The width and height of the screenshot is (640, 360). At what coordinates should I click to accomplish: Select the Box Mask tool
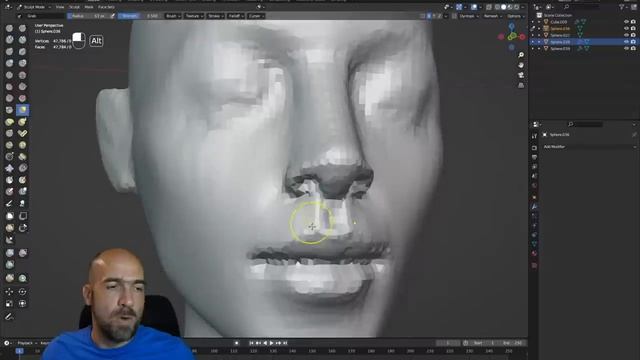[x=9, y=216]
